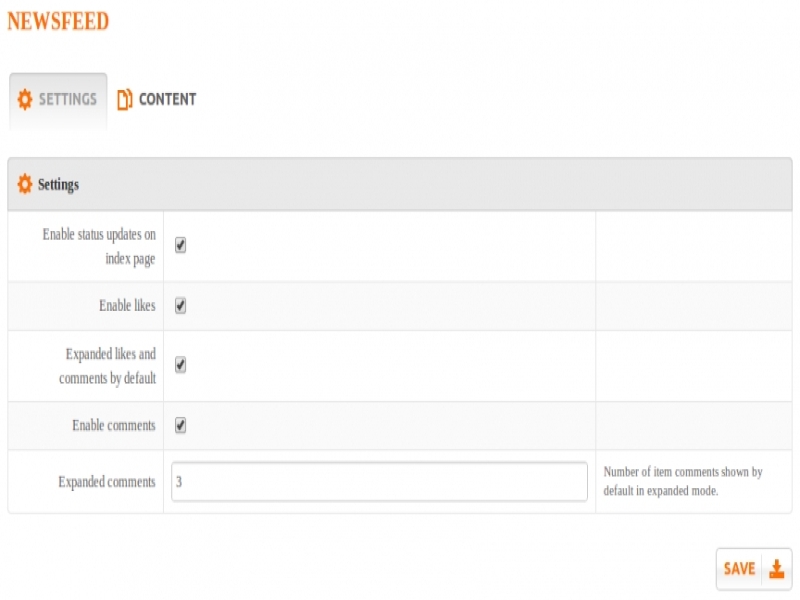The image size is (800, 600).
Task: Click the Settings panel header title text
Action: coord(58,185)
